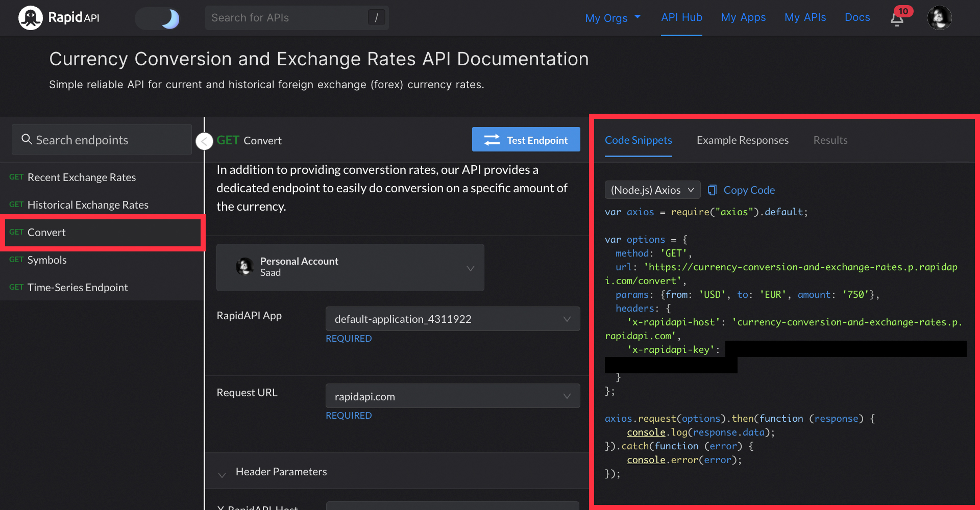Click the avatar in Personal Account selector
Image resolution: width=980 pixels, height=510 pixels.
pos(245,266)
